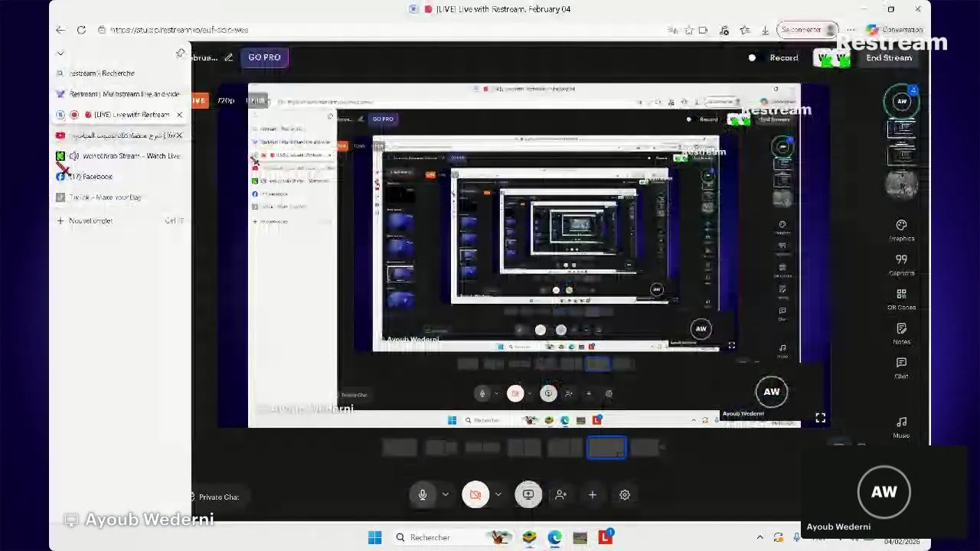Viewport: 980px width, 551px height.
Task: Open the Music panel
Action: coord(901,427)
